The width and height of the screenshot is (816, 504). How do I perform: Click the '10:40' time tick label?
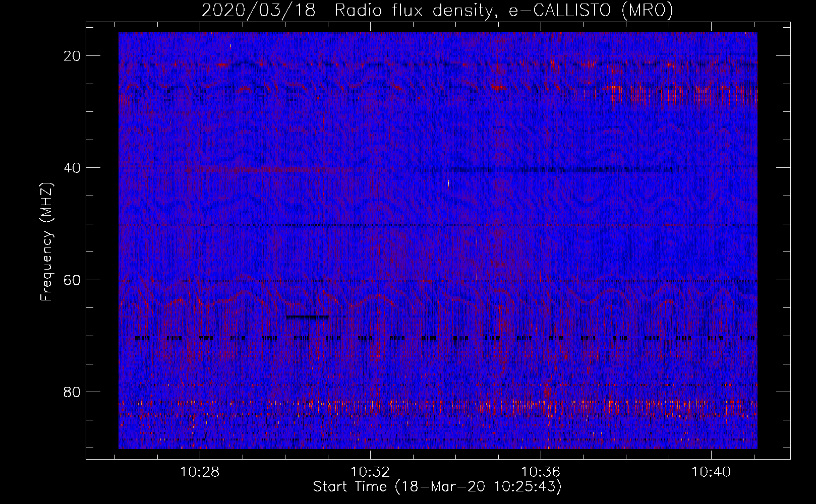click(x=711, y=472)
